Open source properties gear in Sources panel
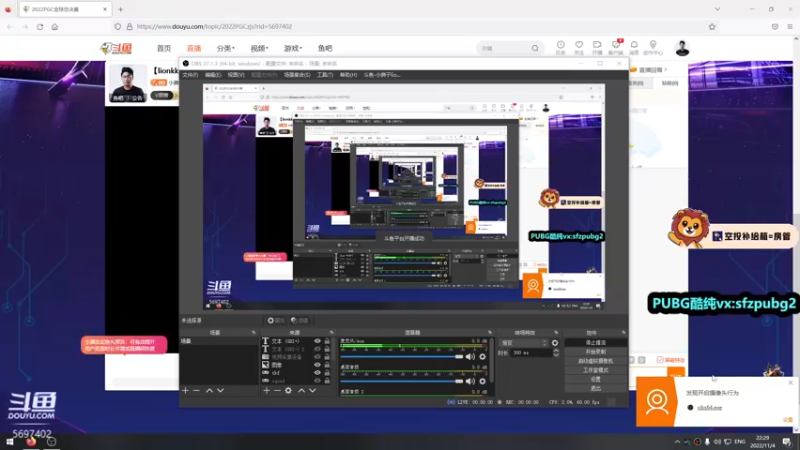Image resolution: width=800 pixels, height=450 pixels. [288, 390]
